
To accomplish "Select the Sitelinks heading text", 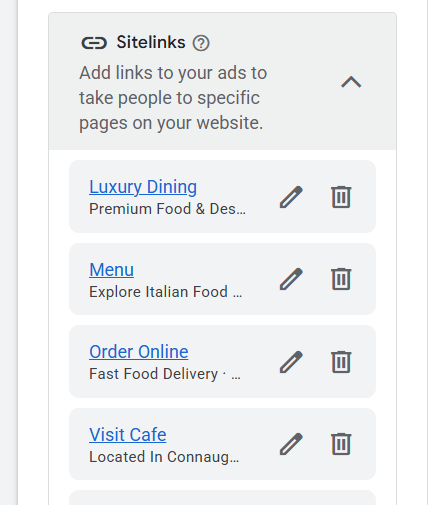I will point(151,43).
